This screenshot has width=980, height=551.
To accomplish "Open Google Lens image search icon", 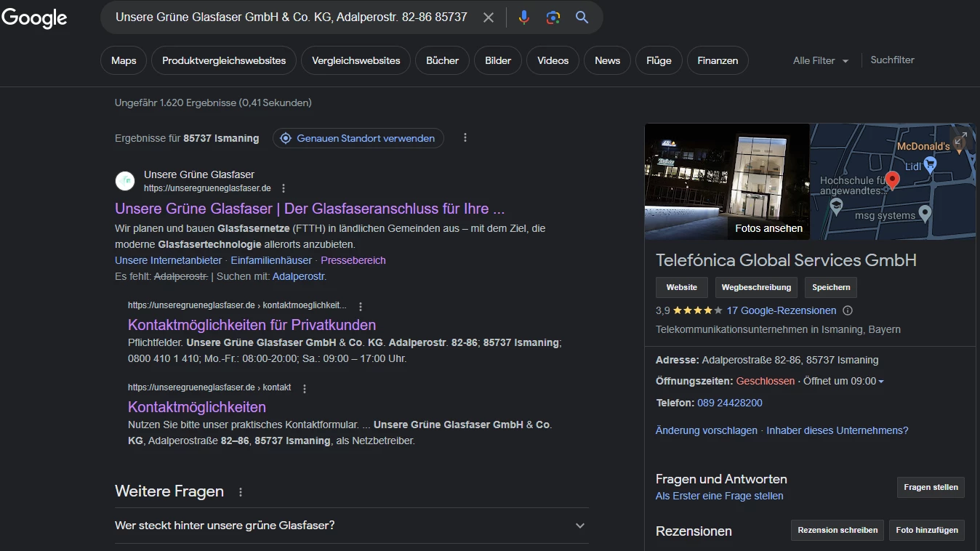I will 553,17.
